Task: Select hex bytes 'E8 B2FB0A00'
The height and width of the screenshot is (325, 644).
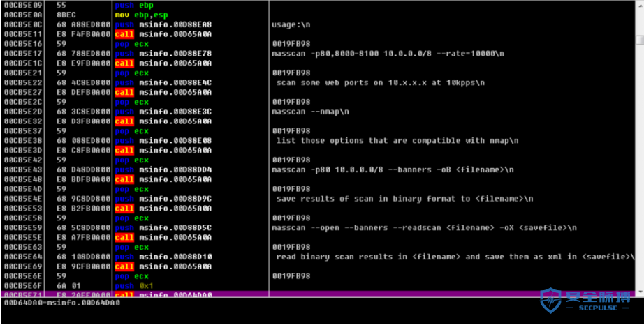Action: (x=84, y=209)
